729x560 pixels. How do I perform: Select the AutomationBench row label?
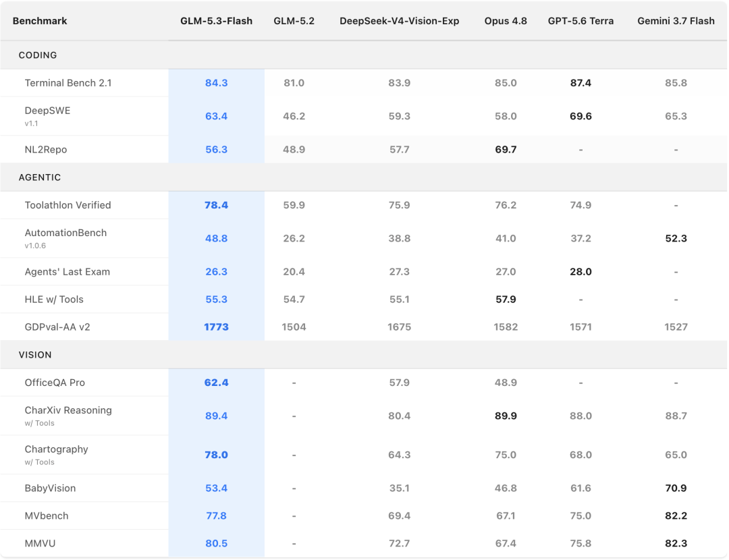click(65, 233)
